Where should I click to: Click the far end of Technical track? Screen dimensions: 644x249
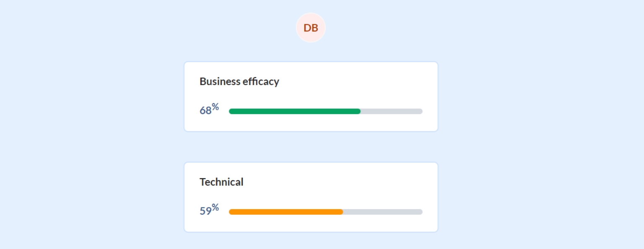click(x=421, y=212)
